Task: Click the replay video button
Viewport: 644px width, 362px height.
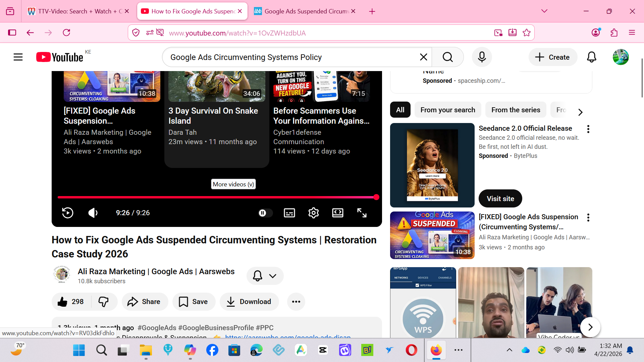Action: click(x=67, y=213)
